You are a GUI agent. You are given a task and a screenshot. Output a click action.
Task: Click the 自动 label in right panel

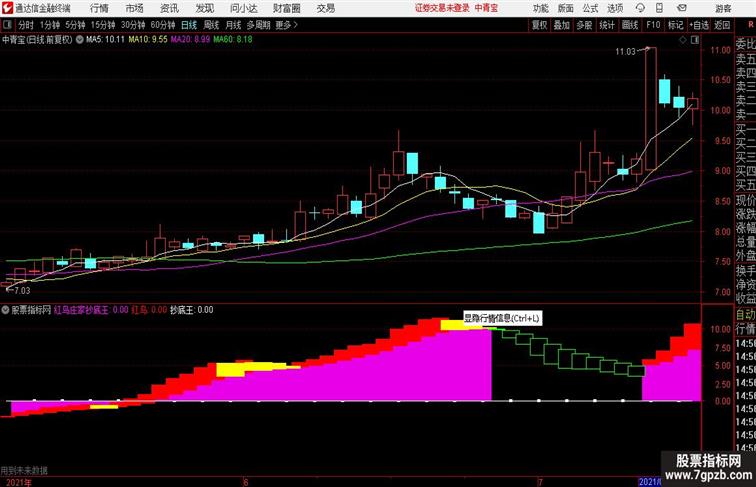click(746, 314)
